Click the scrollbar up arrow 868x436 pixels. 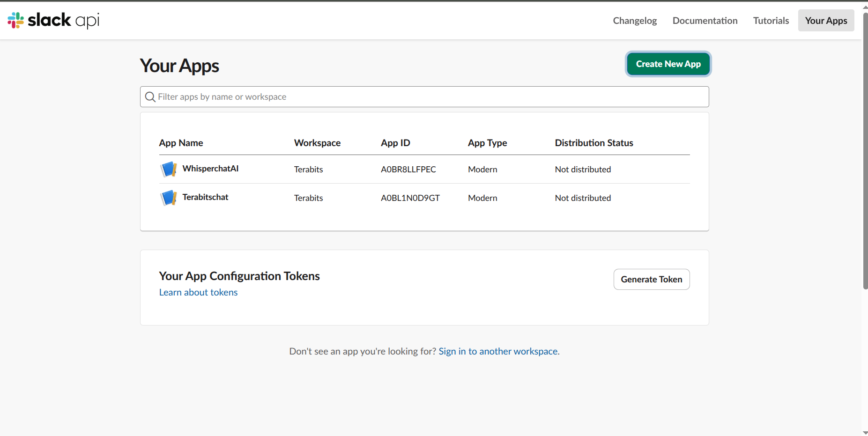coord(865,7)
